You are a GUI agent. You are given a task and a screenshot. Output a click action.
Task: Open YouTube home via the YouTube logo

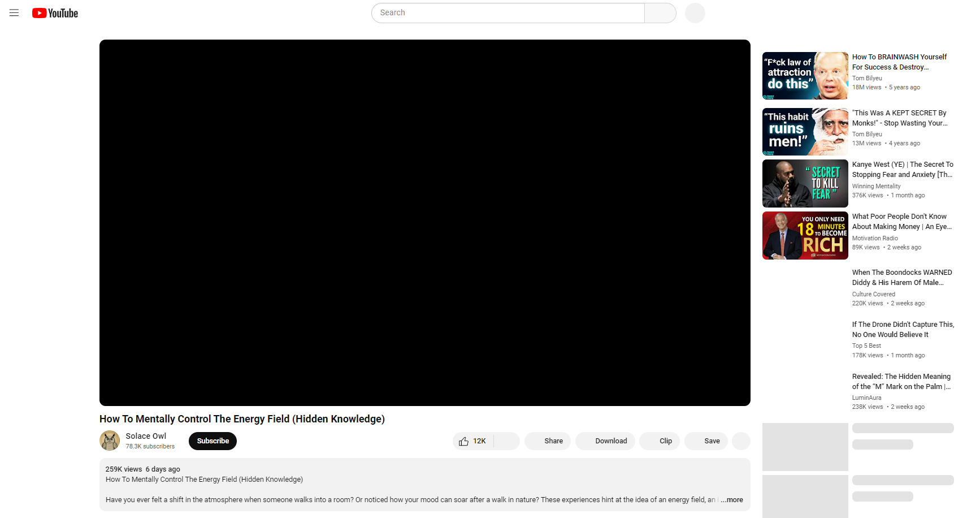pos(55,12)
